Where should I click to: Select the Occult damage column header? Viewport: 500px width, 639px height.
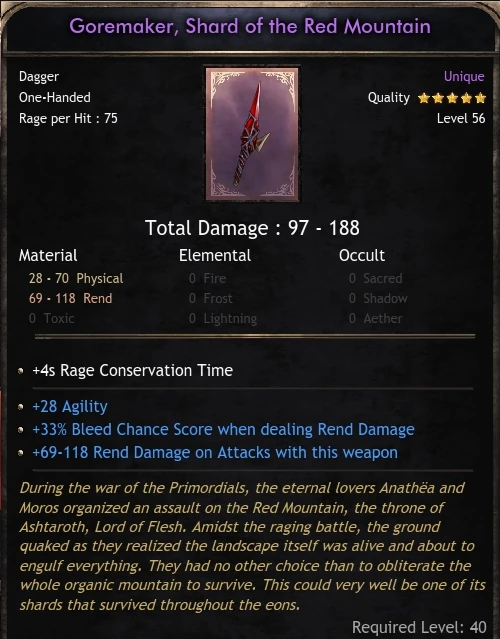[361, 256]
